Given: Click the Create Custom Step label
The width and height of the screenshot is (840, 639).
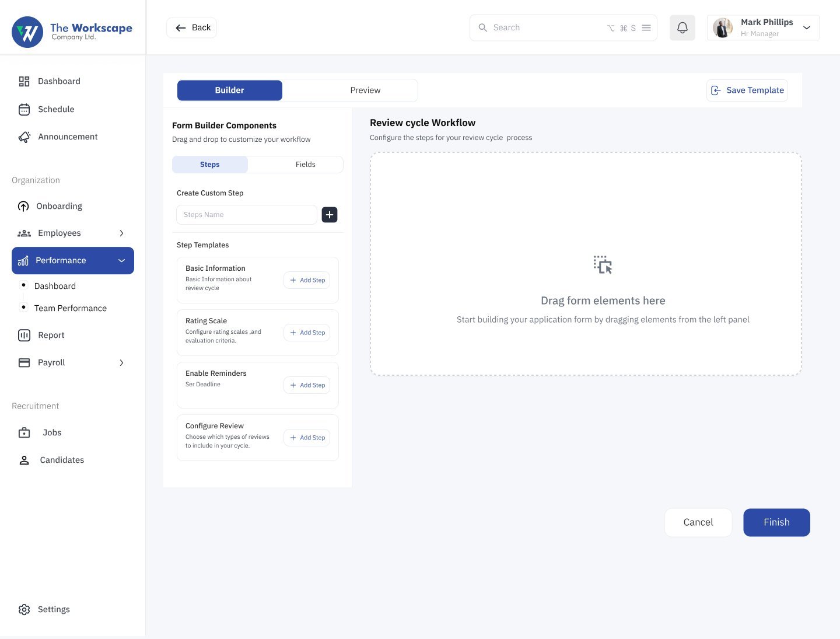Looking at the screenshot, I should pyautogui.click(x=210, y=193).
